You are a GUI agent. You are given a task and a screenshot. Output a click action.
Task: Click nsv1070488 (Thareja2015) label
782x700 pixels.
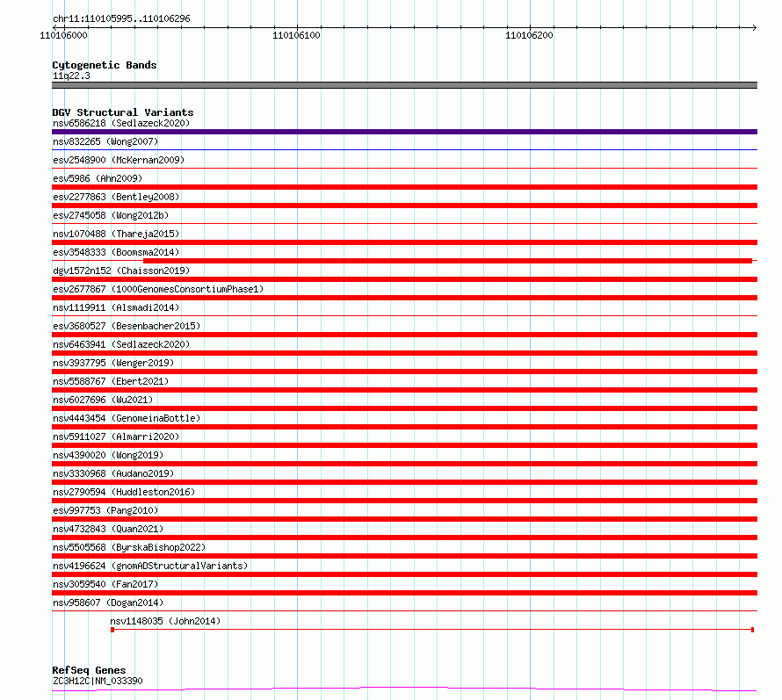coord(116,234)
